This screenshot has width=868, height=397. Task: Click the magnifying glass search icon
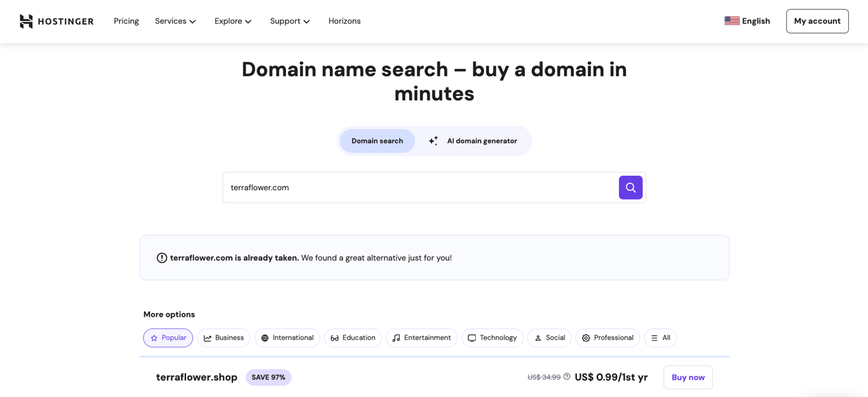(x=630, y=187)
